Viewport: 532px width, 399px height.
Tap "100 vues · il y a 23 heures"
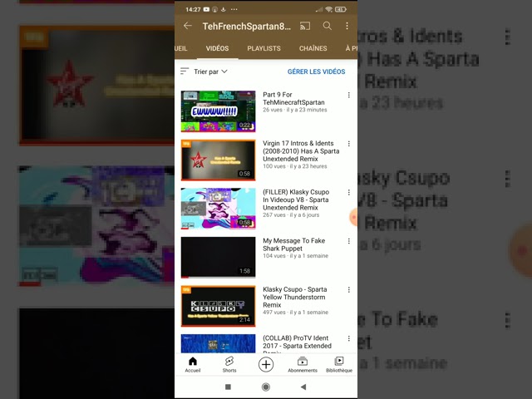(x=295, y=166)
